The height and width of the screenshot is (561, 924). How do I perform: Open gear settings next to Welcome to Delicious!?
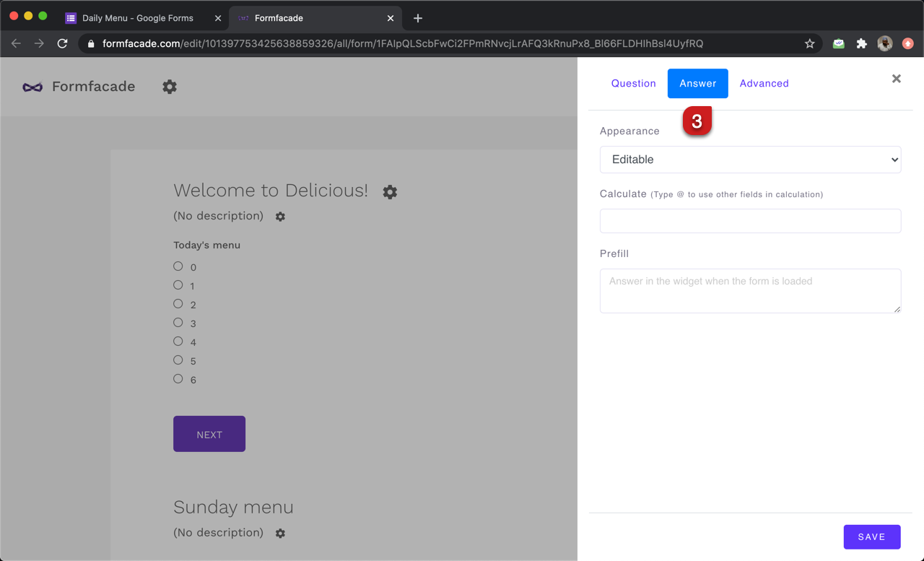(x=390, y=192)
